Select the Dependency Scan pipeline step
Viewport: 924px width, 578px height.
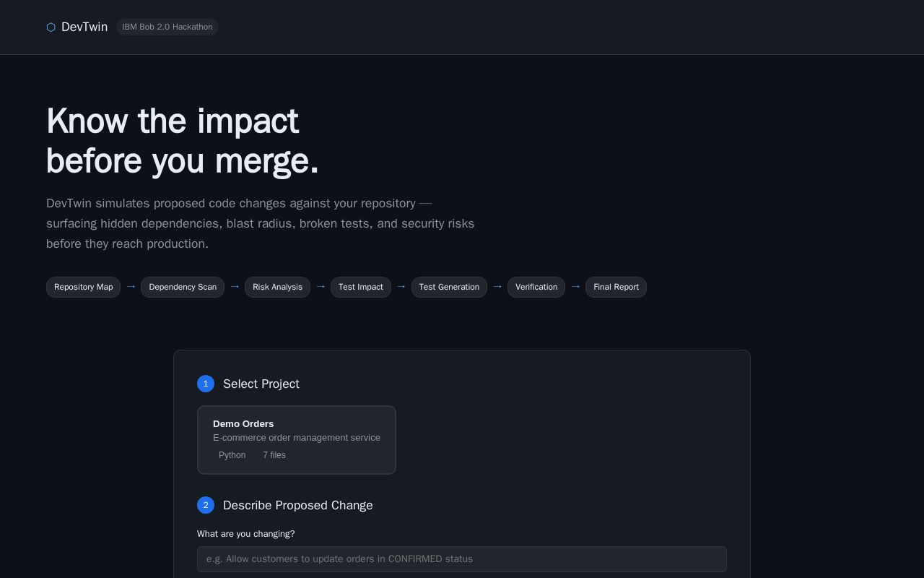183,287
